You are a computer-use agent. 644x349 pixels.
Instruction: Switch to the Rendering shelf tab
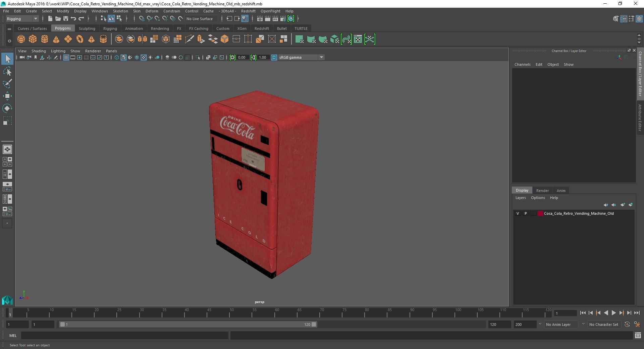point(160,29)
